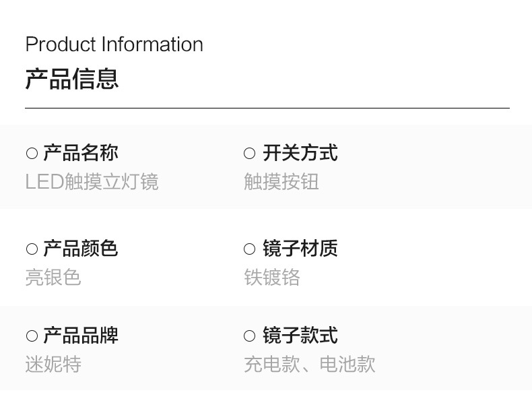Select the 迷妮特 brand value
The height and width of the screenshot is (409, 532).
click(x=53, y=365)
